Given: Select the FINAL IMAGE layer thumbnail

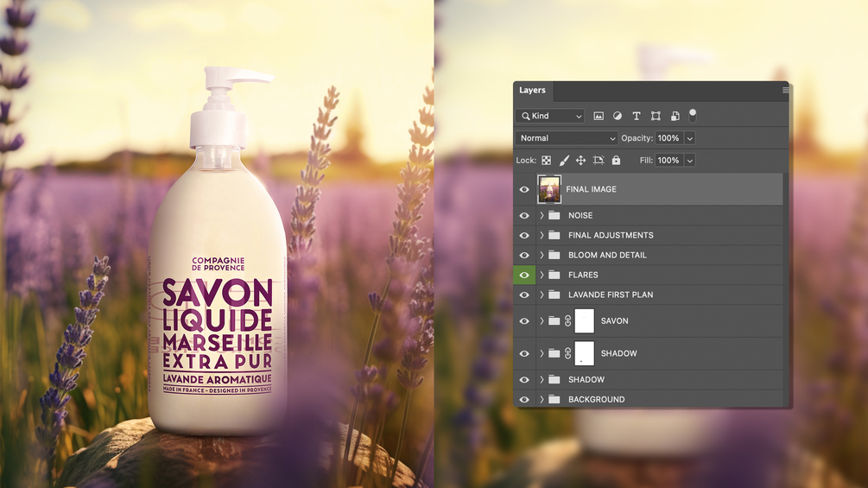Looking at the screenshot, I should tap(549, 189).
